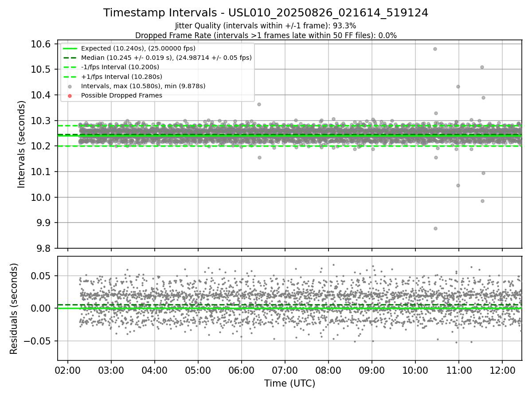This screenshot has width=532, height=399.
Task: Click the red dot marker for Possible Dropped Frames
Action: pyautogui.click(x=70, y=95)
